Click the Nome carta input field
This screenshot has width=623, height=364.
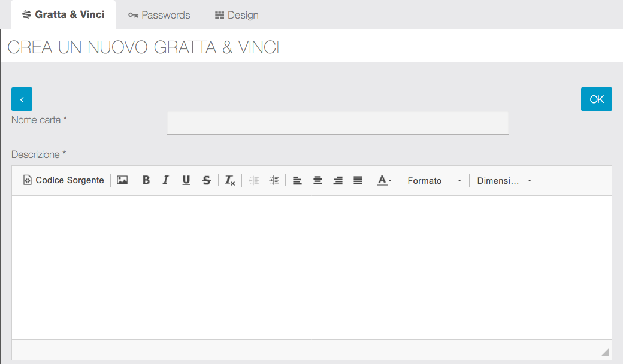[x=337, y=123]
